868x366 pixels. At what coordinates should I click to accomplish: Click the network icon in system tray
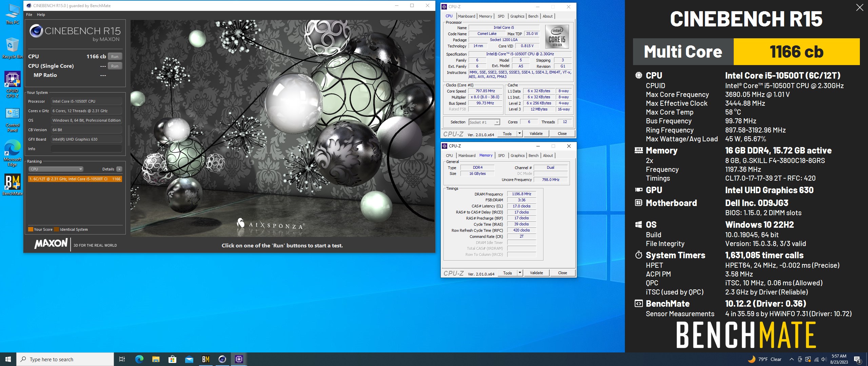[x=816, y=359]
